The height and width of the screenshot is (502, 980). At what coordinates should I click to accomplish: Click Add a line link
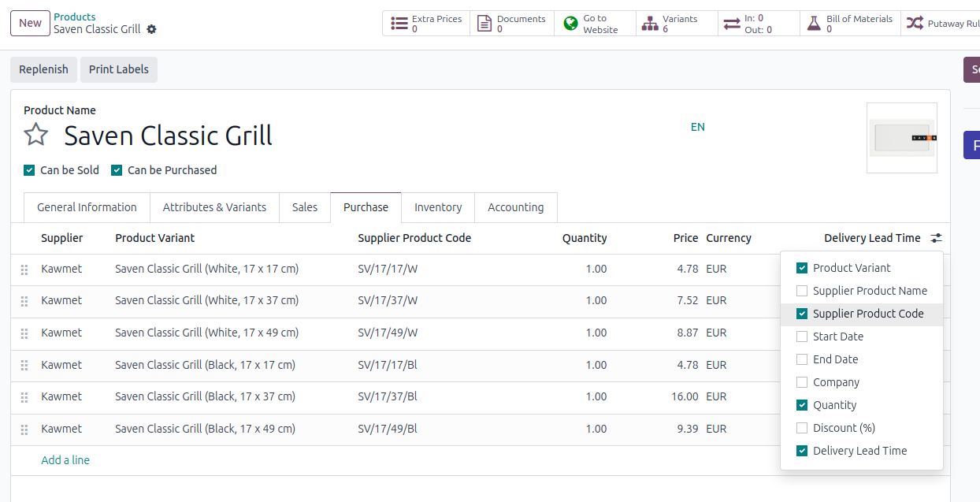(65, 460)
